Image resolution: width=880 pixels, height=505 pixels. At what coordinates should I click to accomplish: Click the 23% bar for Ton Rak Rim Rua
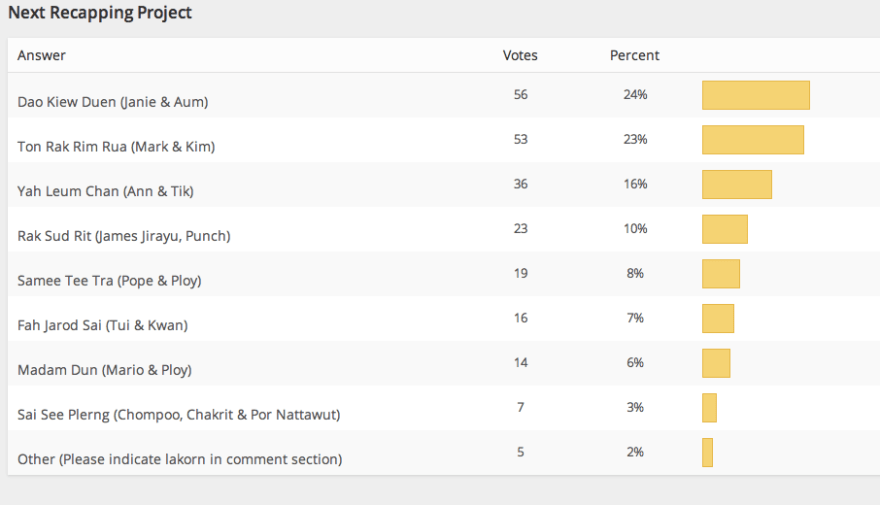(x=752, y=140)
